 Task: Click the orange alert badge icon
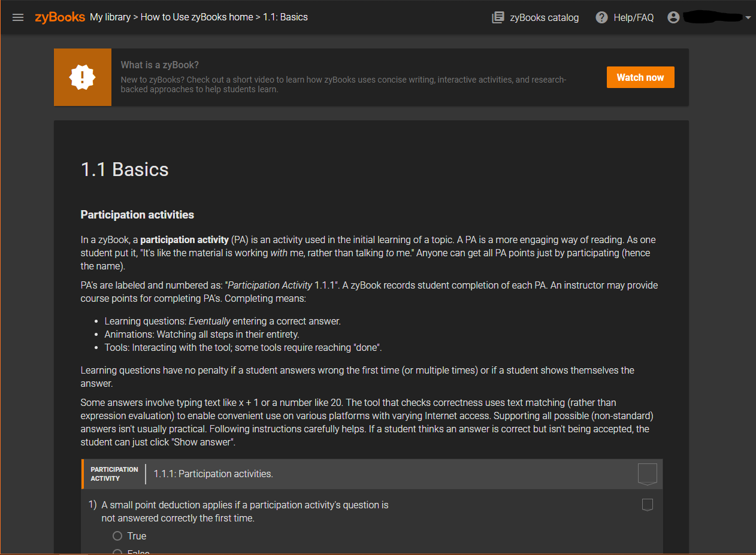point(83,77)
